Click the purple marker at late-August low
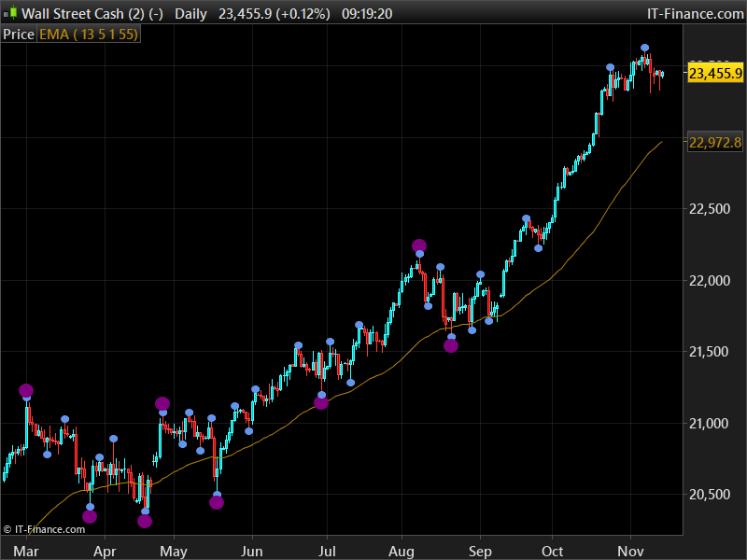Screen dimensions: 747x560 point(451,345)
